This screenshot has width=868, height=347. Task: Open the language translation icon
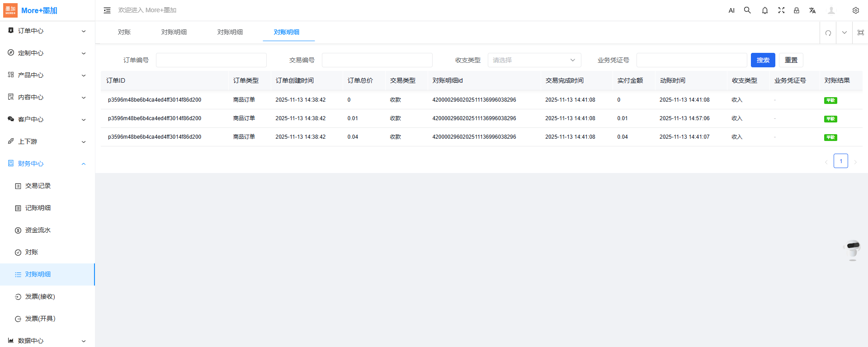click(x=812, y=10)
